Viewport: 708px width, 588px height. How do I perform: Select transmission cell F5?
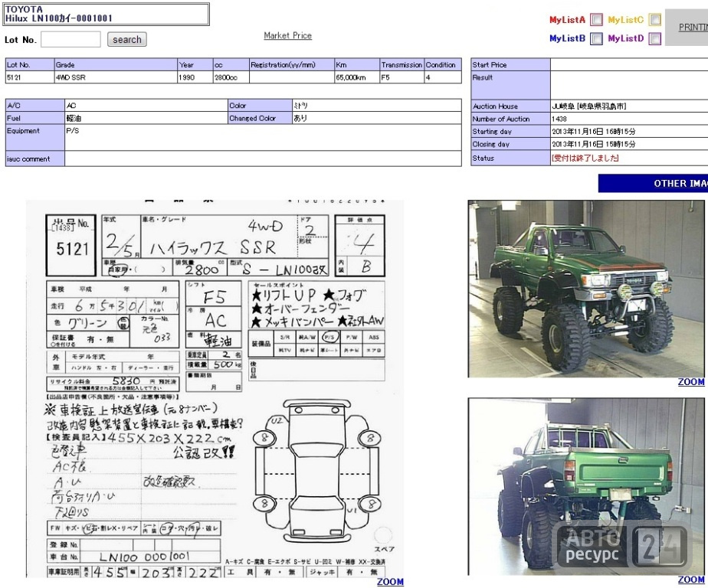402,77
